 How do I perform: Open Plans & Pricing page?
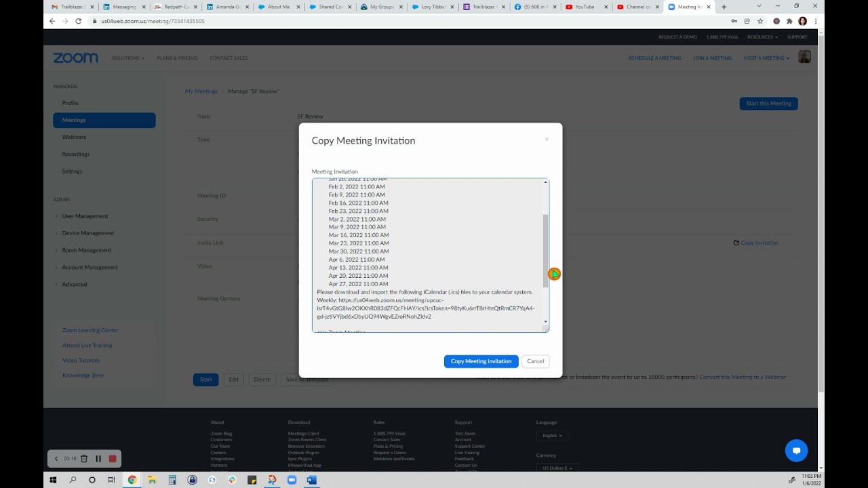[177, 58]
